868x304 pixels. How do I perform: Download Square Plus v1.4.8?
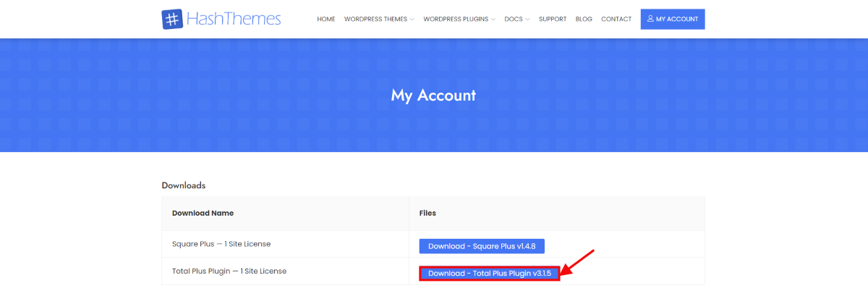point(482,246)
